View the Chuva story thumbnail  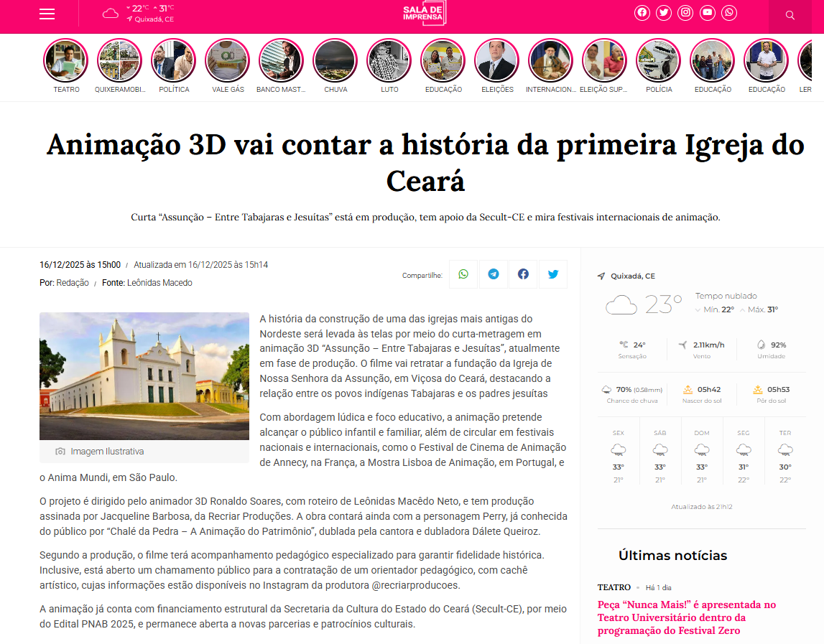335,60
